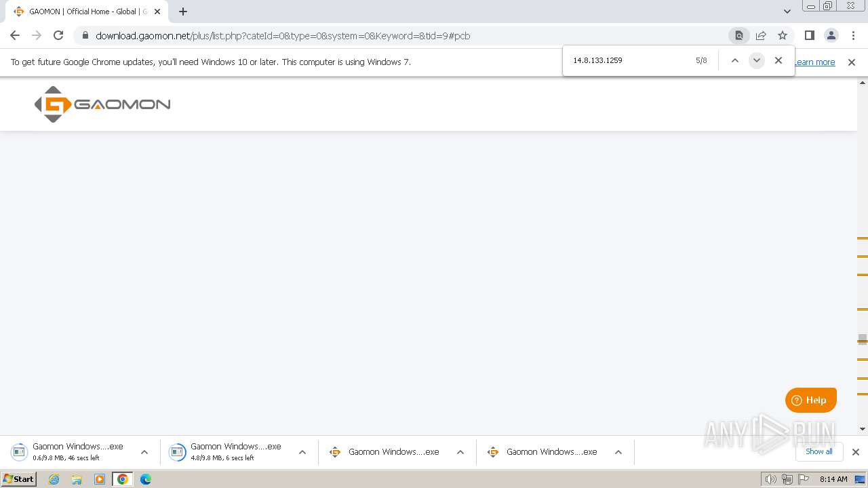Open network status tray icon

(x=787, y=479)
